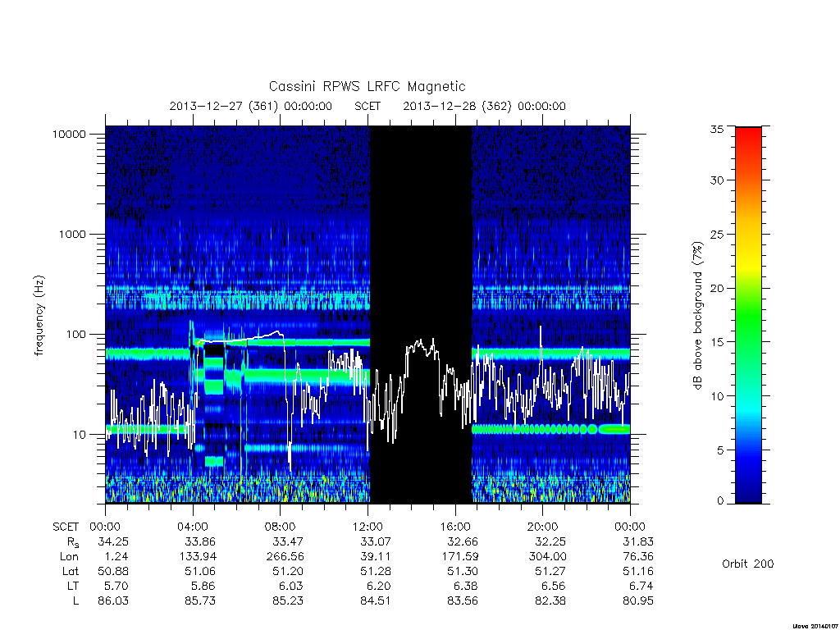Click the 'Lon' row label
This screenshot has width=840, height=630.
(x=69, y=557)
